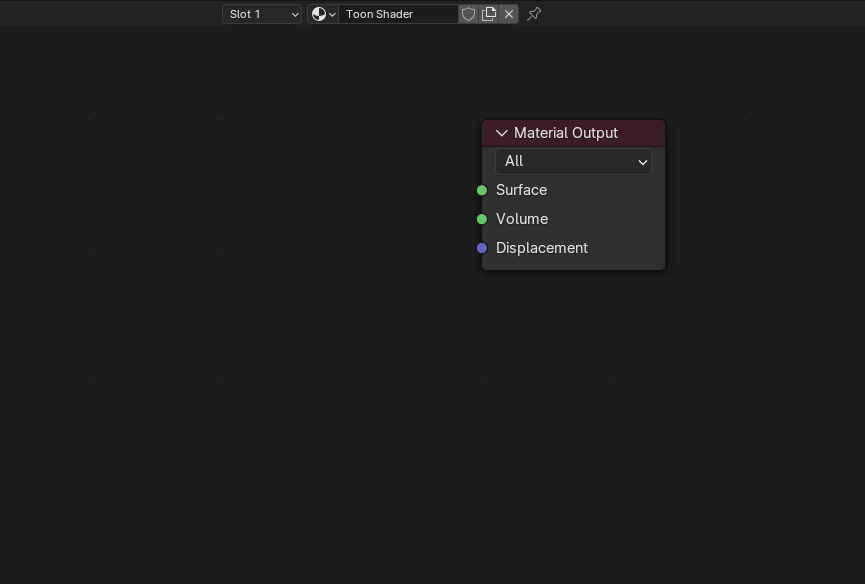Select the Material Output node header

pyautogui.click(x=574, y=133)
